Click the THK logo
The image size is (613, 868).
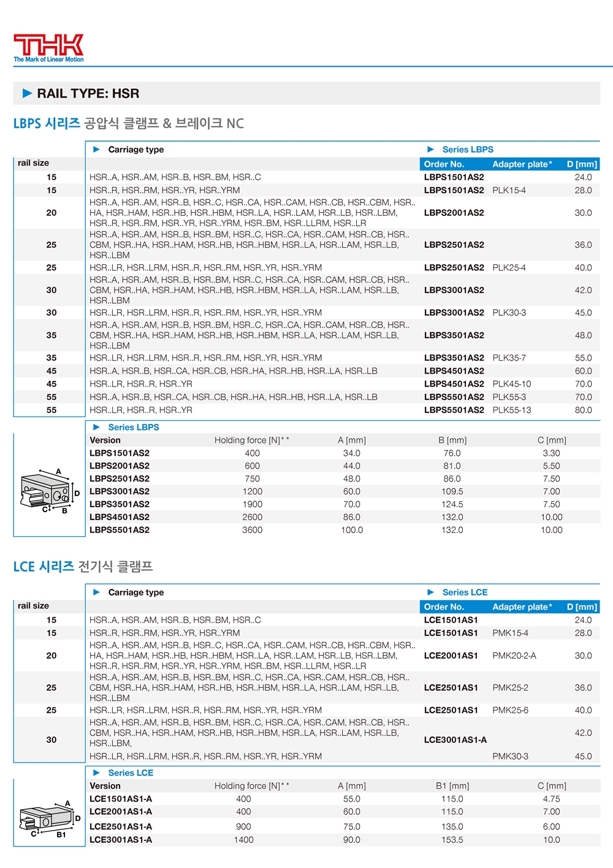coord(48,48)
